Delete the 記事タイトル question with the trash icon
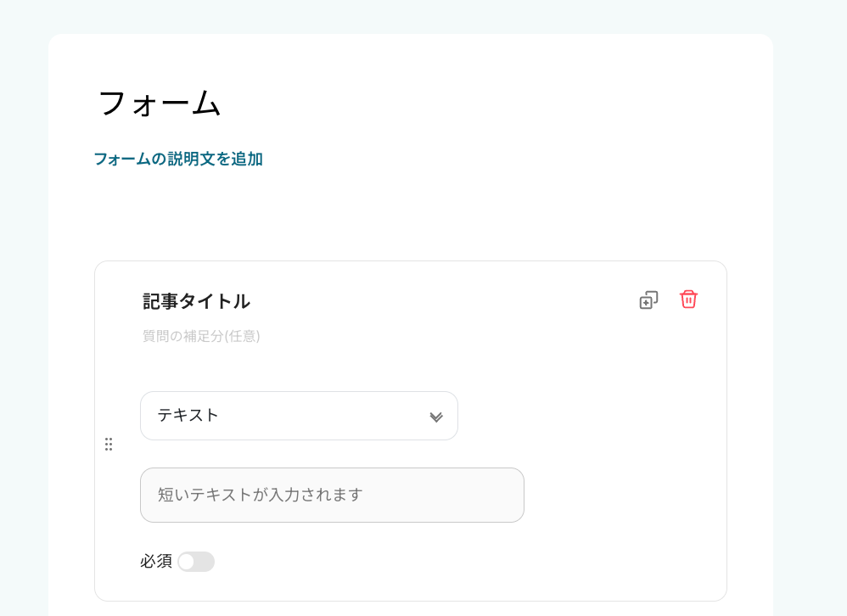The width and height of the screenshot is (847, 616). pos(688,300)
